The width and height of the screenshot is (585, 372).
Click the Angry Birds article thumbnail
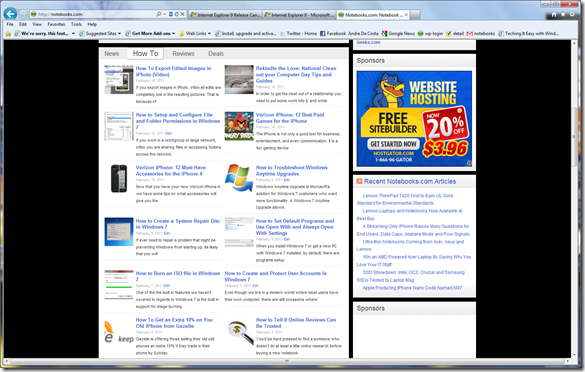[239, 126]
